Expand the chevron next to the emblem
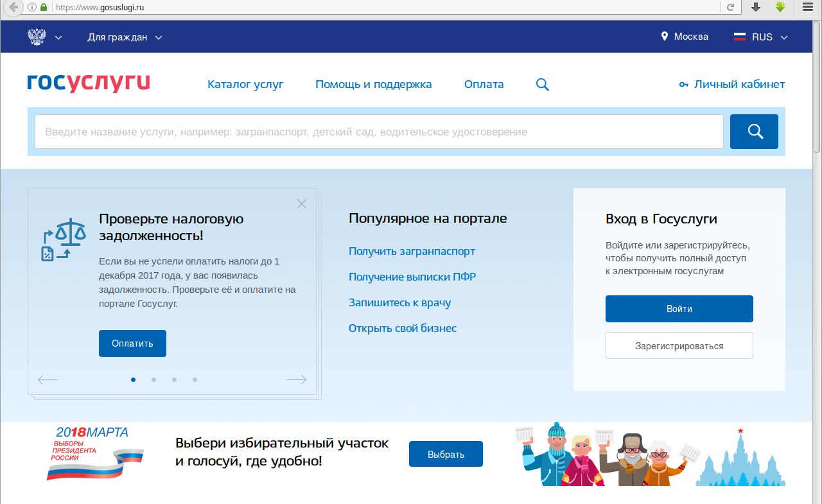 click(58, 37)
